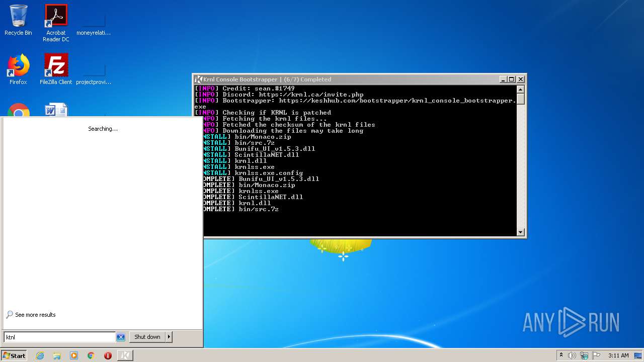
Task: Select the moneyrelati... desktop file
Action: 94,23
